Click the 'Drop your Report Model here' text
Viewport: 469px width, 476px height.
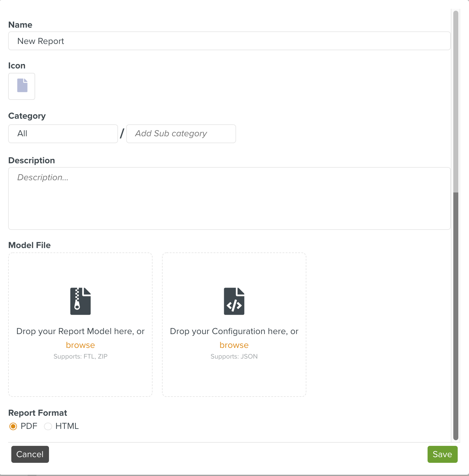pyautogui.click(x=80, y=331)
